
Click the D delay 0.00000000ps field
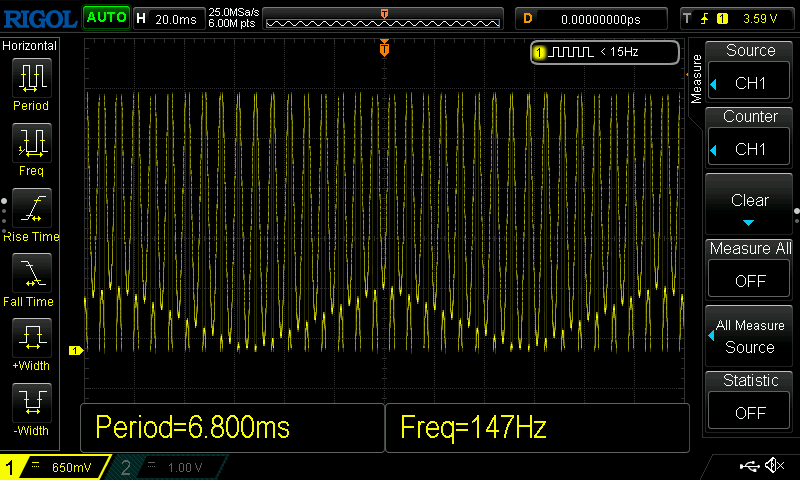(x=591, y=19)
